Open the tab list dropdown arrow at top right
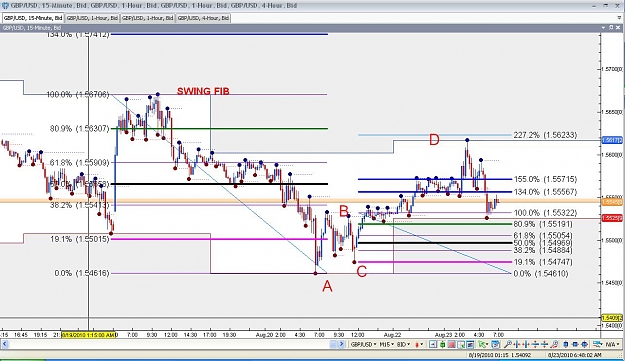The image size is (625, 361). click(619, 18)
